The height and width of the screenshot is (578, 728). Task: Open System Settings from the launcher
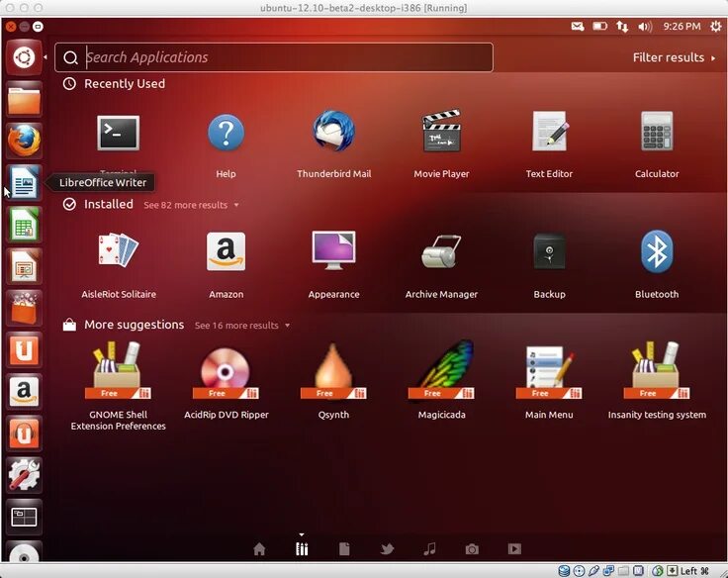[24, 475]
